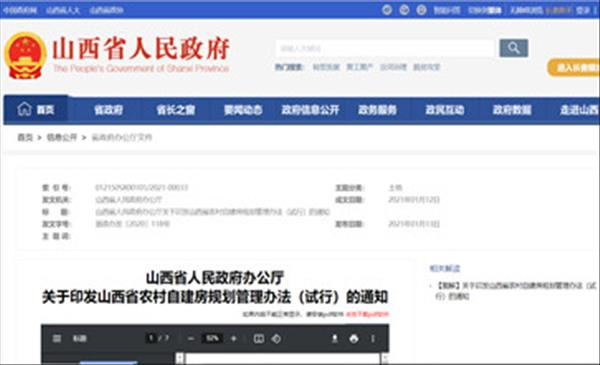Click second round icon in top bar
The image size is (600, 365).
tap(404, 10)
